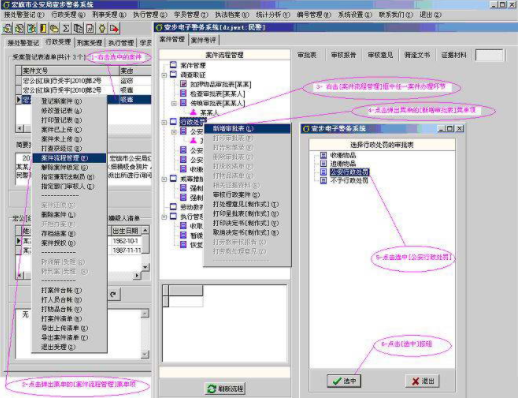This screenshot has height=402, width=521.
Task: Click the lightbulb toolbar icon
Action: pos(102,29)
